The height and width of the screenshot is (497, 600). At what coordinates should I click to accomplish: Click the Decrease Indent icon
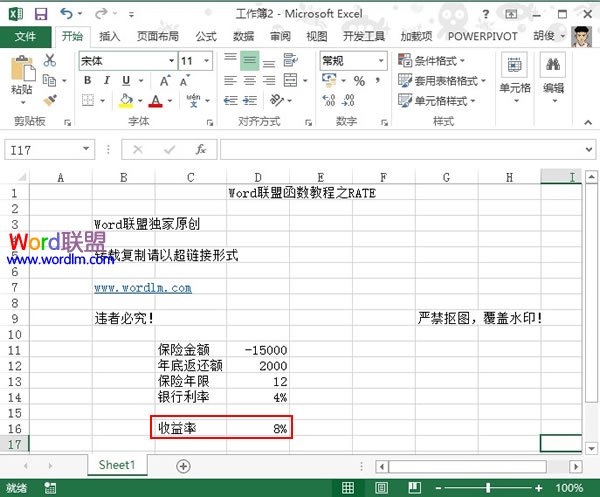pos(230,101)
